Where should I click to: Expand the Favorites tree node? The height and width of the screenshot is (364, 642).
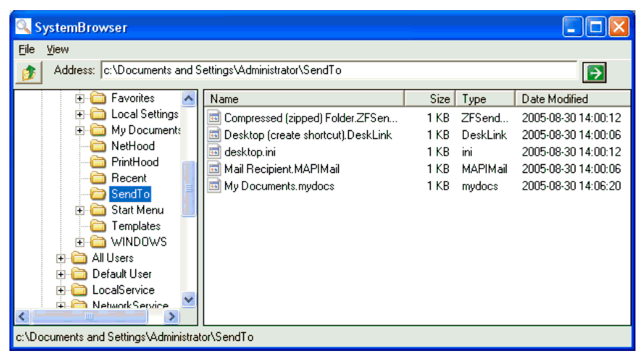pyautogui.click(x=80, y=98)
